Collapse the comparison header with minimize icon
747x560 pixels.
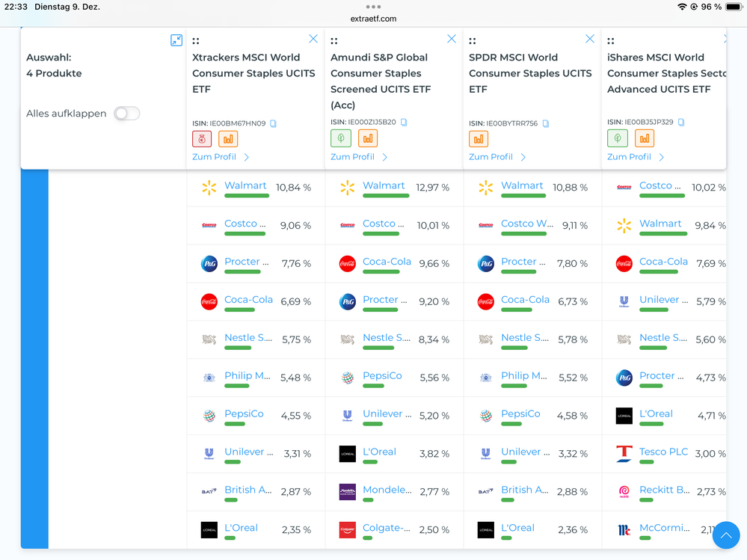pos(176,40)
